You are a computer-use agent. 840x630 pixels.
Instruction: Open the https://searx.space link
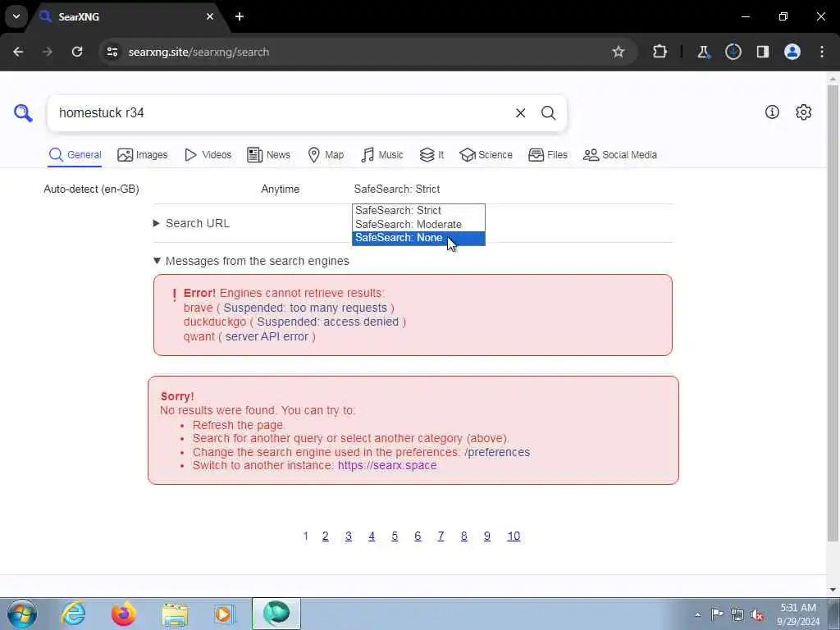point(387,466)
